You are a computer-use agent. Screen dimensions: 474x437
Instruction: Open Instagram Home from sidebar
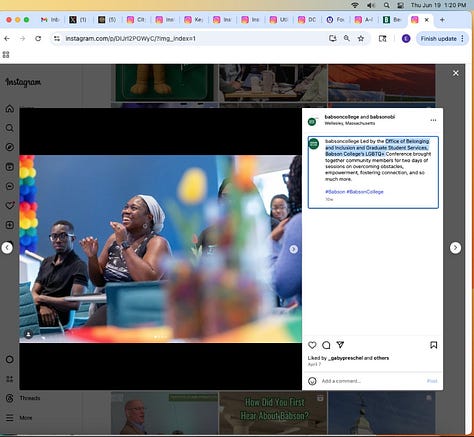pos(10,109)
